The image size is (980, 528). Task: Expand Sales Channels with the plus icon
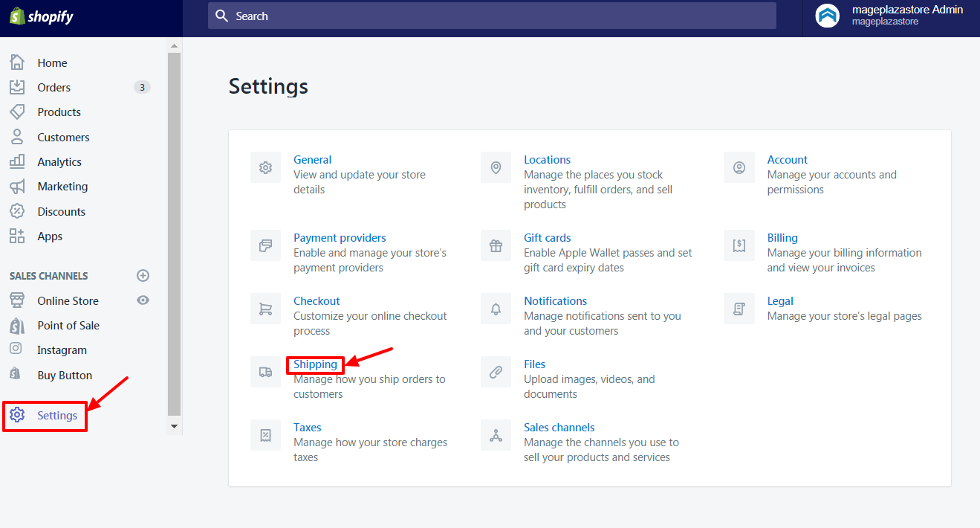143,275
